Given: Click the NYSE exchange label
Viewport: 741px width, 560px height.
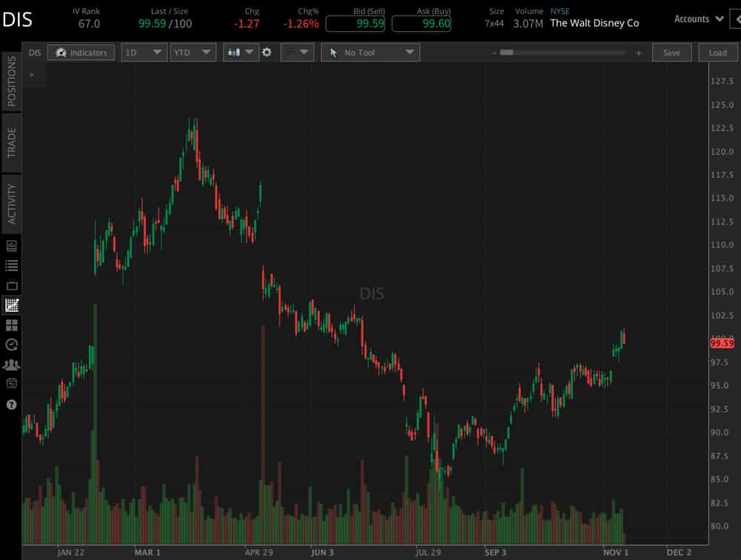Looking at the screenshot, I should (x=559, y=11).
